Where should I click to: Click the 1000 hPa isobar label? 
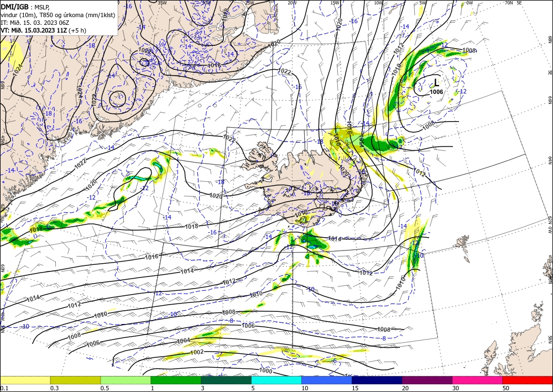(x=265, y=370)
